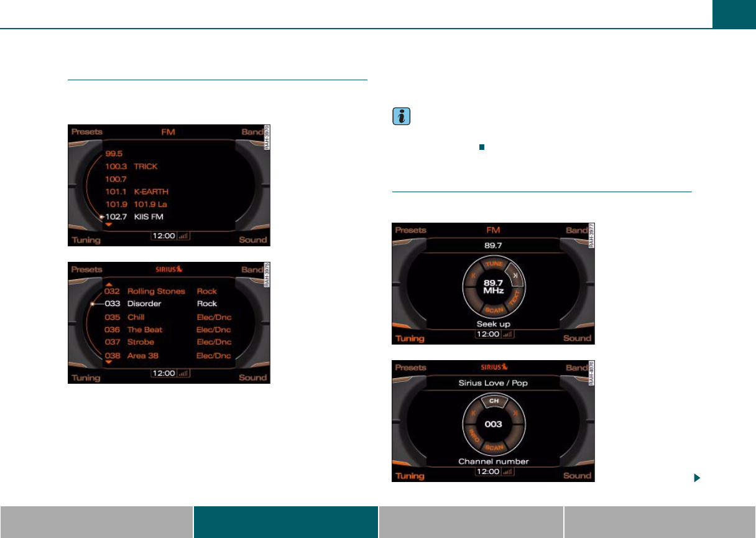Select highlighted Tuning on FM 89.7 seek screen
This screenshot has width=756, height=538.
tap(410, 338)
